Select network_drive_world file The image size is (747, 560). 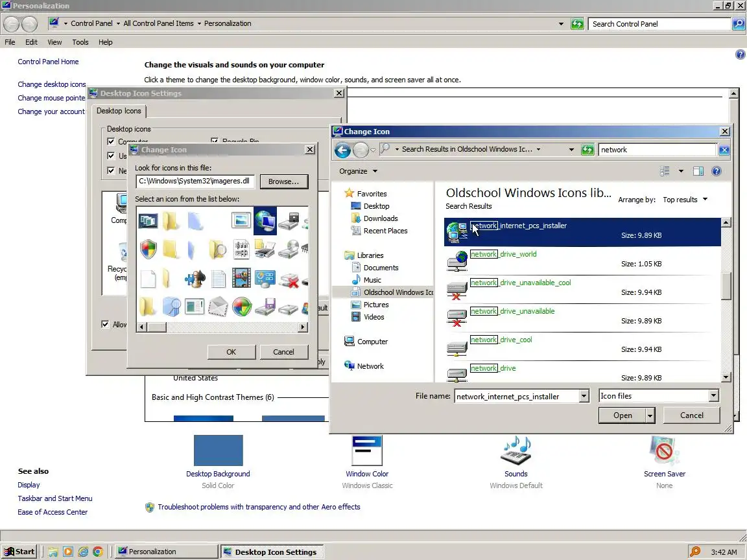coord(582,260)
